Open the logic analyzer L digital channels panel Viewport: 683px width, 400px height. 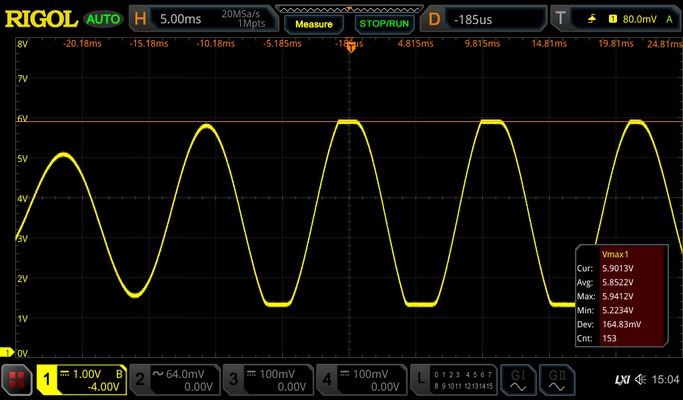[x=453, y=380]
